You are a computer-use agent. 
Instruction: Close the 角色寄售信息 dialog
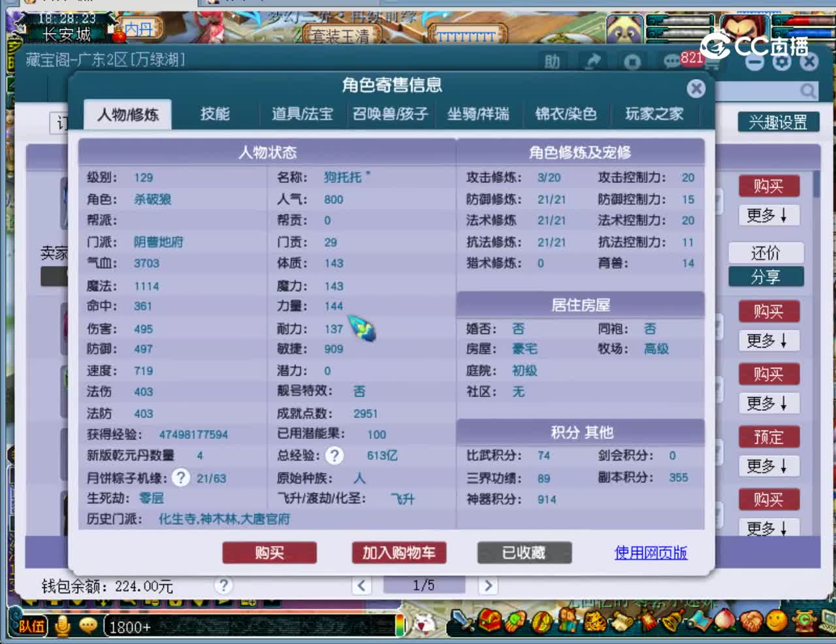coord(696,88)
